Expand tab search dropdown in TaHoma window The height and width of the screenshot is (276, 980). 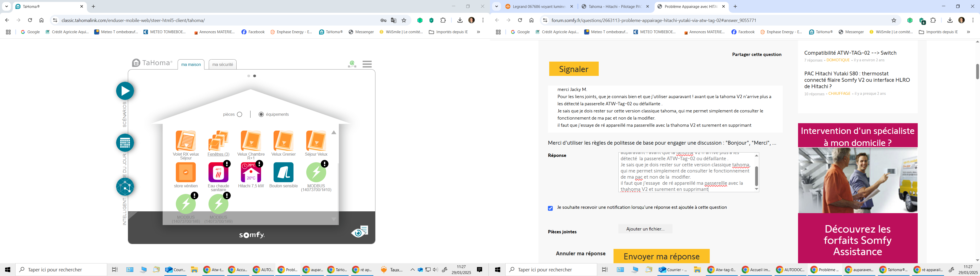pos(6,6)
